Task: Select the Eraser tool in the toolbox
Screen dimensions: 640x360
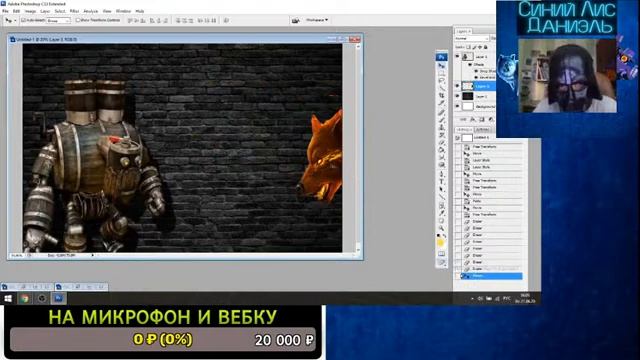Action: (x=441, y=142)
